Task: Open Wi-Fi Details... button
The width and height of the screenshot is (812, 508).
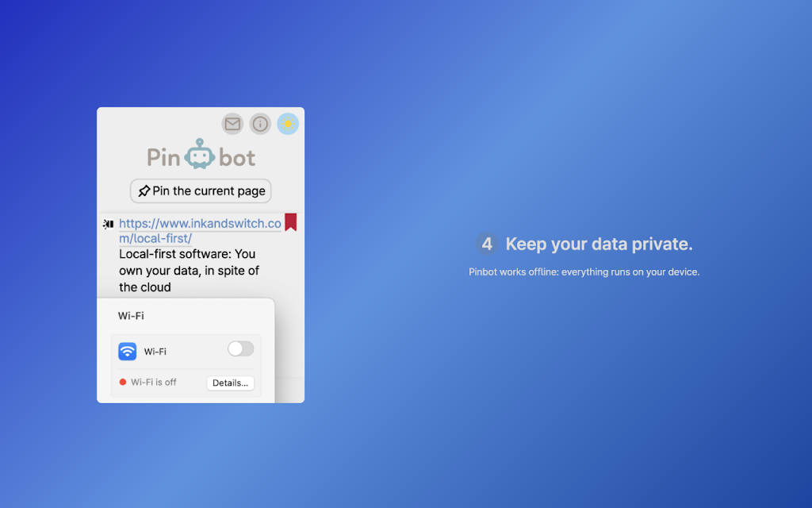Action: pos(231,383)
